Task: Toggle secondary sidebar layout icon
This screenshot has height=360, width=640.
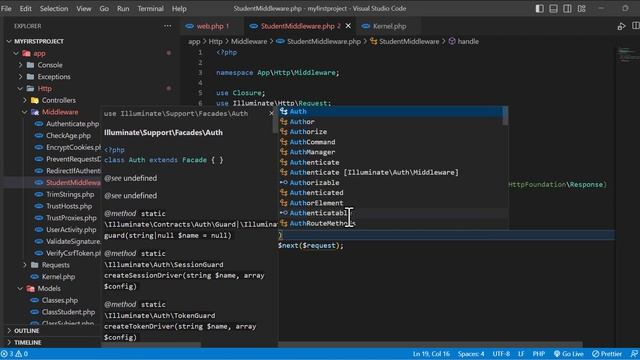Action: (x=567, y=9)
